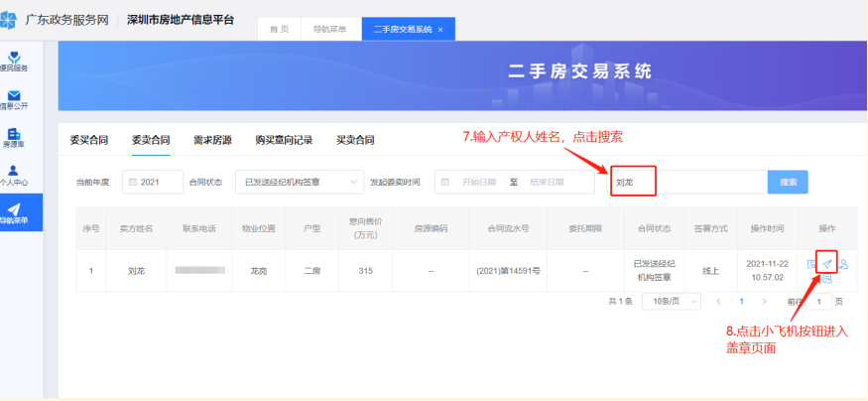The width and height of the screenshot is (868, 401).
Task: Open the 买卖合同 tab
Action: [355, 140]
